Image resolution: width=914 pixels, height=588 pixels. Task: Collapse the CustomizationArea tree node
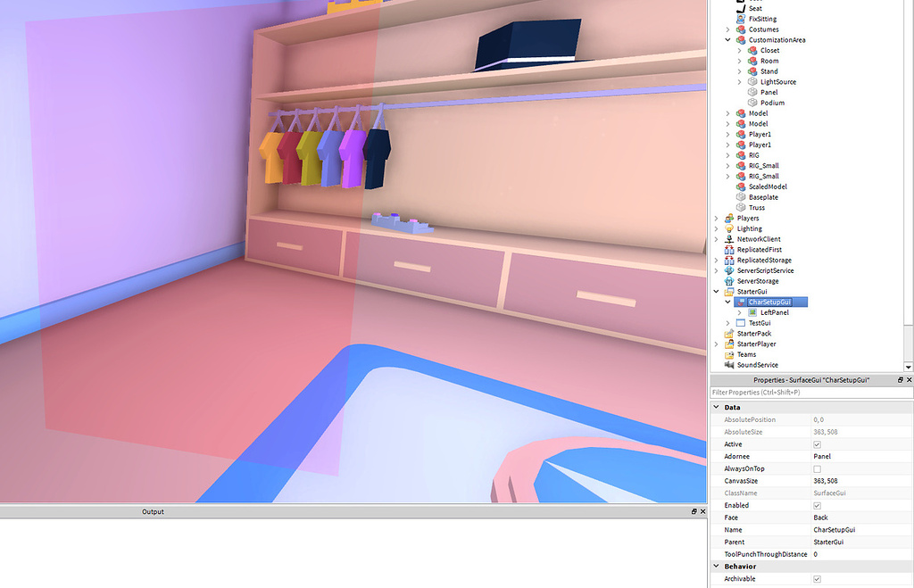pyautogui.click(x=727, y=39)
